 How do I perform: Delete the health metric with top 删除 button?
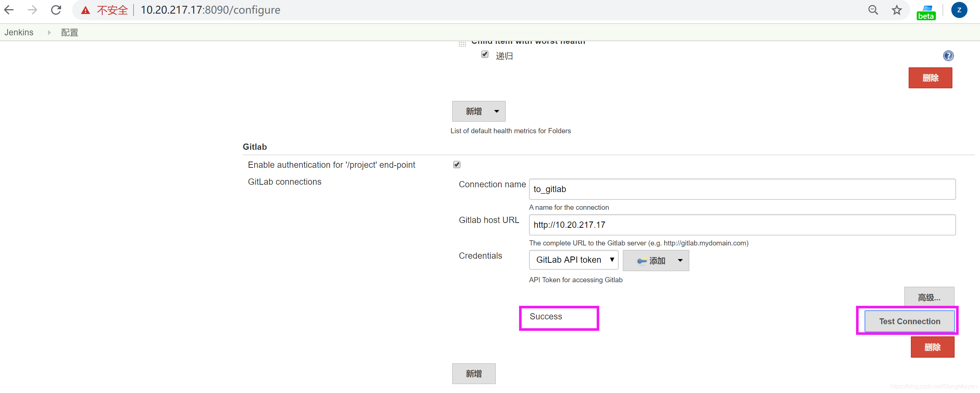click(x=930, y=78)
